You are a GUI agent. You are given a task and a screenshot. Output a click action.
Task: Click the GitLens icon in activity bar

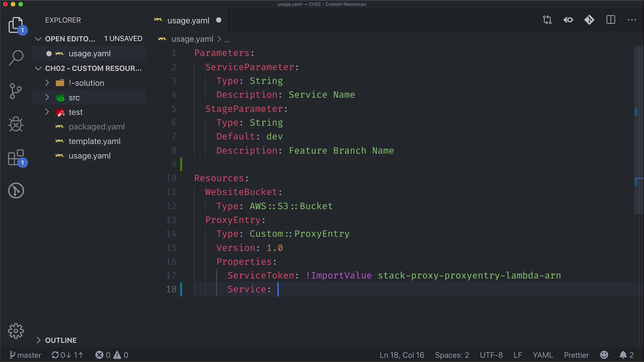point(16,190)
